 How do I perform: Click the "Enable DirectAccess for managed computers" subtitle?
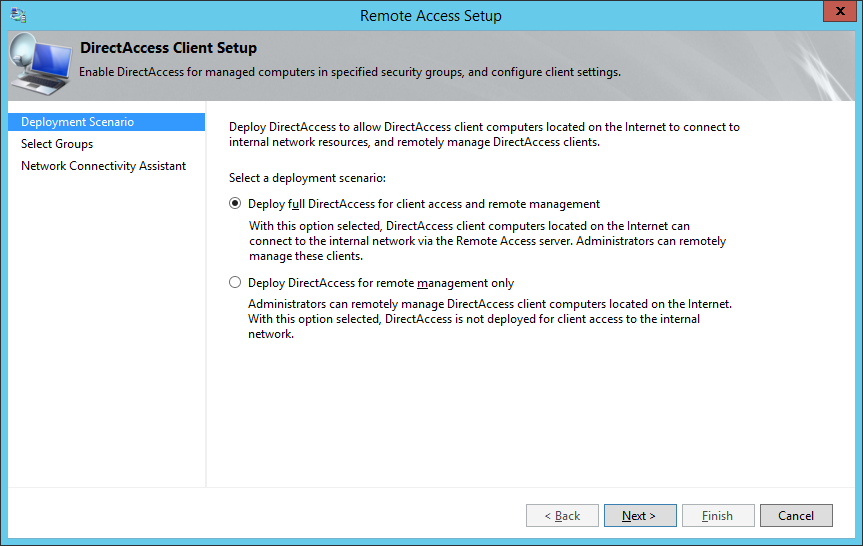click(x=350, y=72)
